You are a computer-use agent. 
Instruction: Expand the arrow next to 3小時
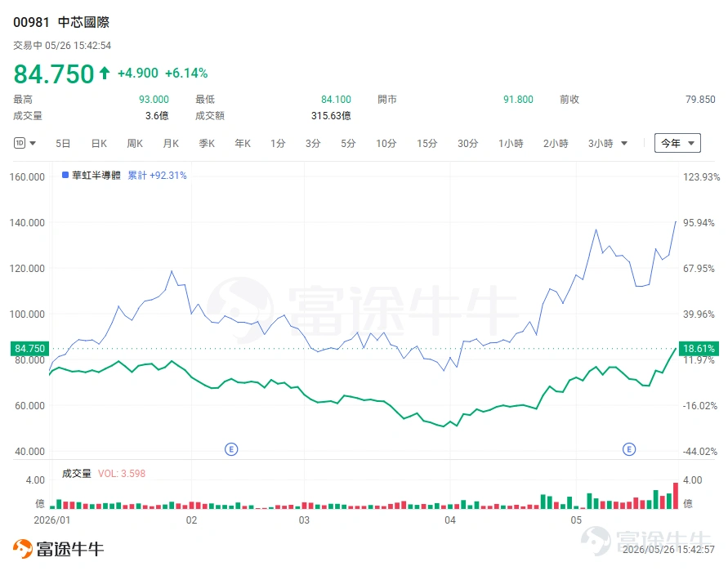tap(624, 144)
